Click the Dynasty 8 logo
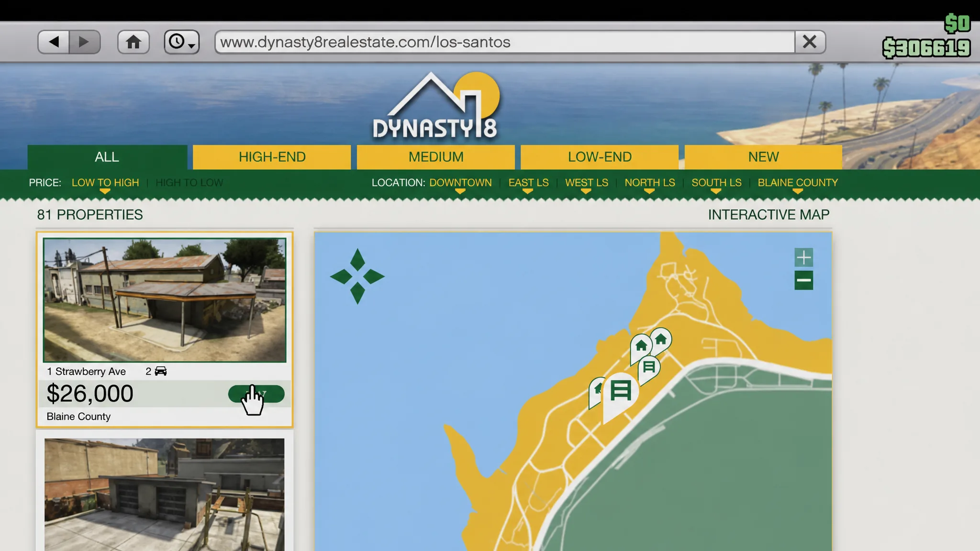980x551 pixels. 436,106
